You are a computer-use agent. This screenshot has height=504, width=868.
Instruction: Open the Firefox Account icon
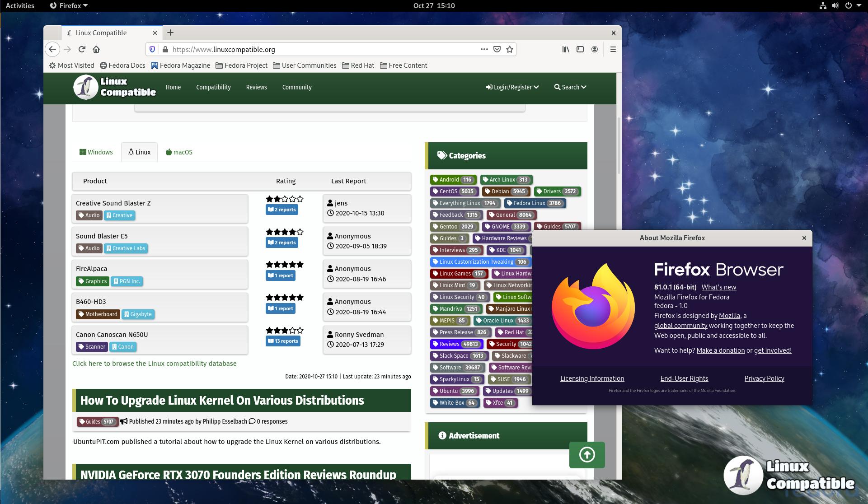[x=595, y=49]
